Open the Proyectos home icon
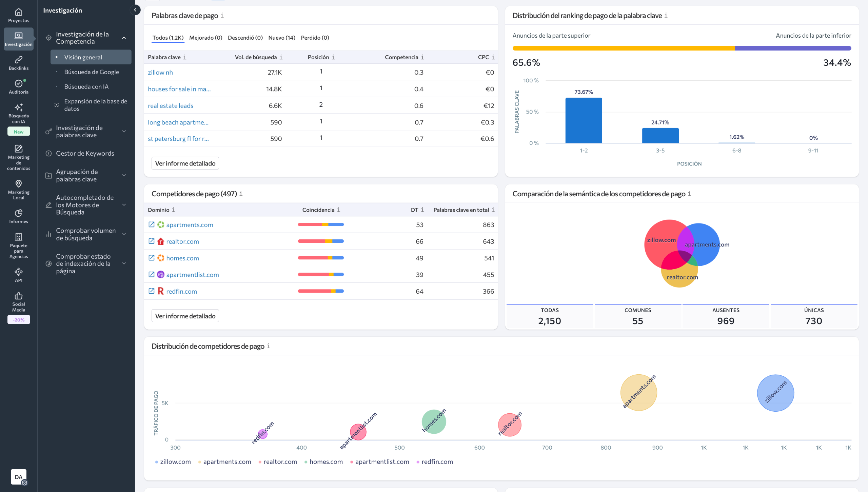868x492 pixels. [x=19, y=12]
